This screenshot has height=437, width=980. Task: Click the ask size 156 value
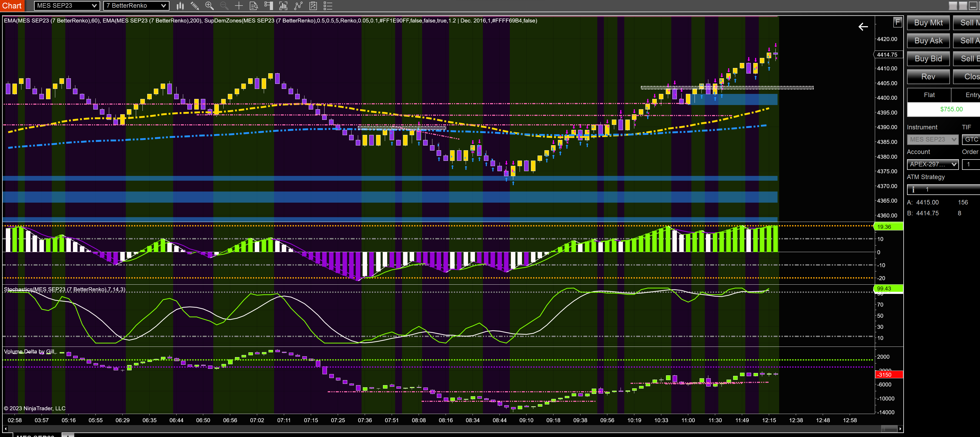(963, 203)
